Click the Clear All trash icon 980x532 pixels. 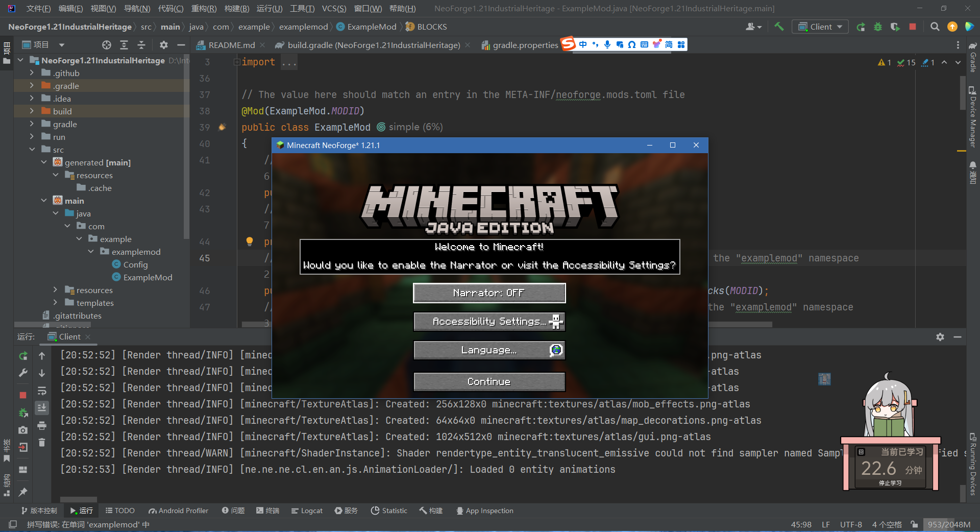point(42,442)
